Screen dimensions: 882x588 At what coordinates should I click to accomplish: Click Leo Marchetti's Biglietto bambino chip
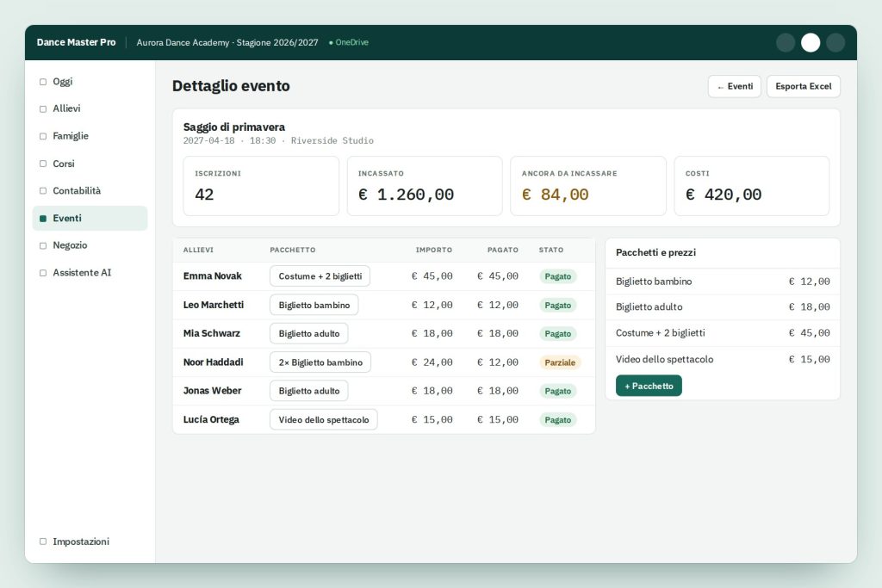[314, 305]
